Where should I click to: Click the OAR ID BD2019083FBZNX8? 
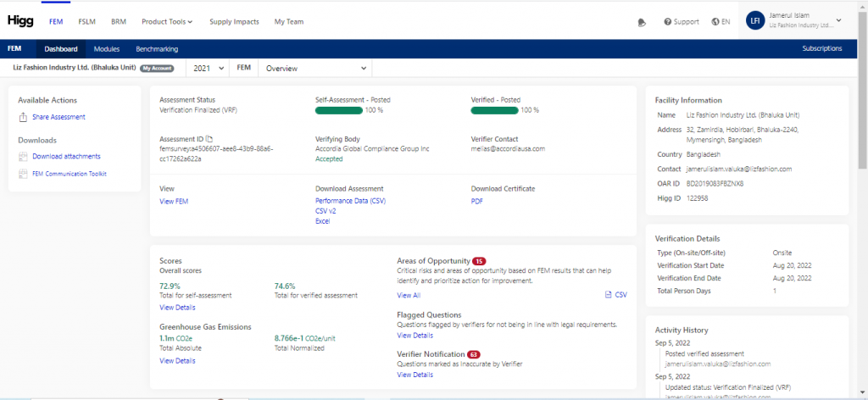coord(714,184)
